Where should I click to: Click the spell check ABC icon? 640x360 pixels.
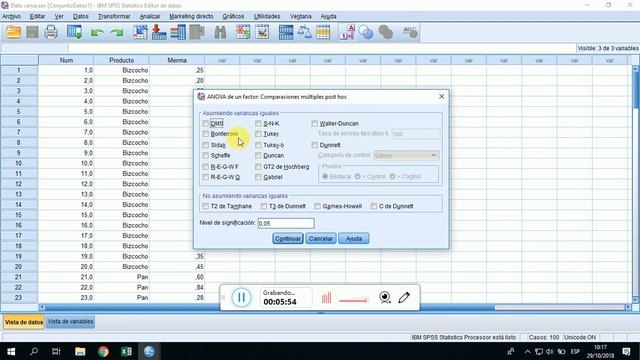click(409, 32)
